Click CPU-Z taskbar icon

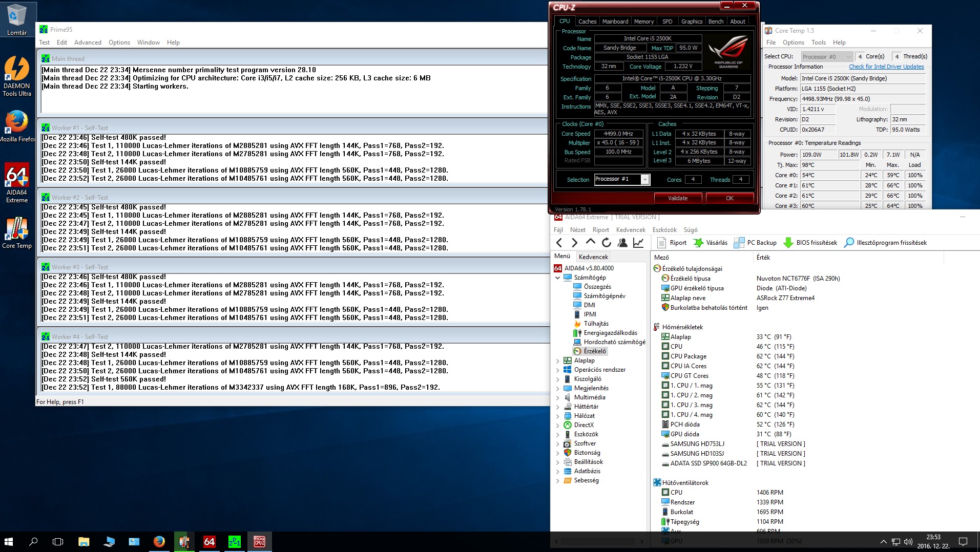click(259, 541)
